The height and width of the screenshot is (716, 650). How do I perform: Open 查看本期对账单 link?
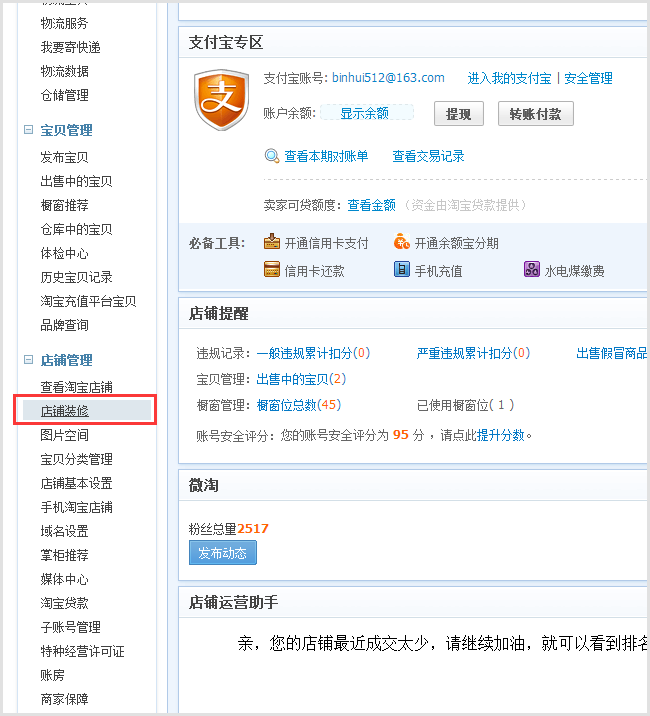(x=326, y=157)
